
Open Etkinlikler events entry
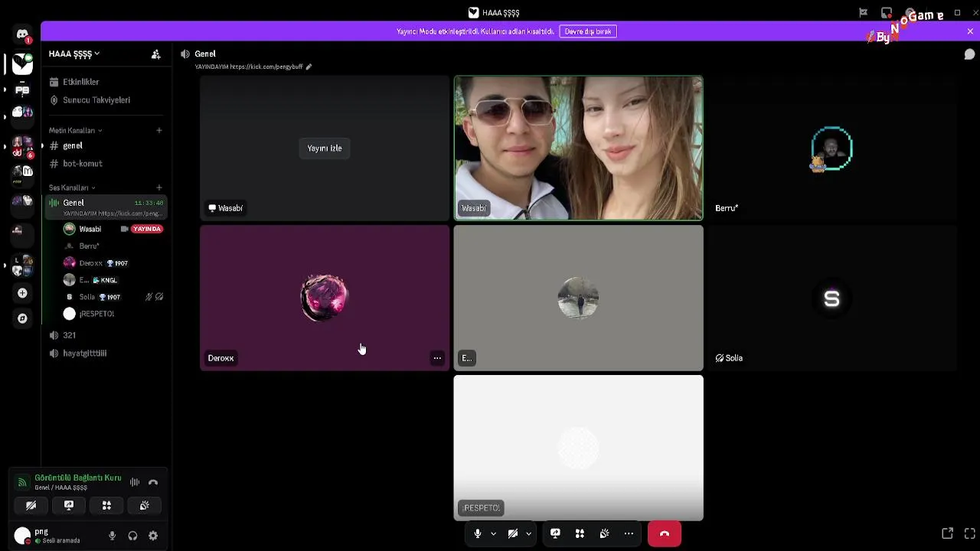tap(106, 82)
